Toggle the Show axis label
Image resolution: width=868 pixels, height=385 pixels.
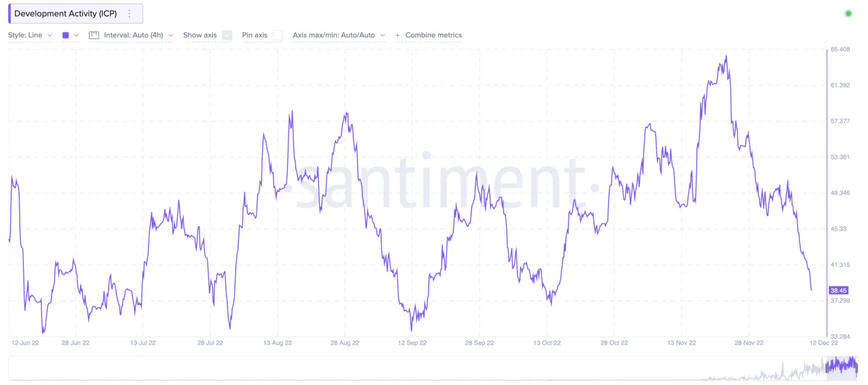200,35
